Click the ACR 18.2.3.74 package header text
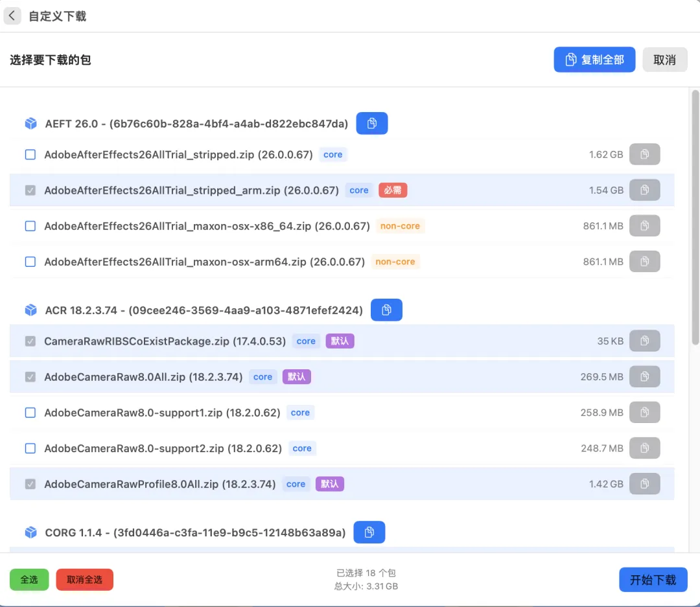700x607 pixels. (x=204, y=310)
